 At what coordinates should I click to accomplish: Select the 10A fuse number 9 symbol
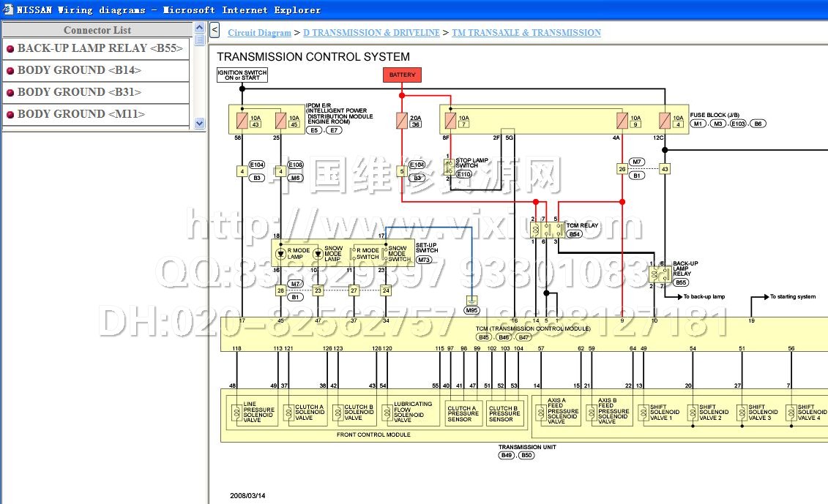[x=622, y=121]
